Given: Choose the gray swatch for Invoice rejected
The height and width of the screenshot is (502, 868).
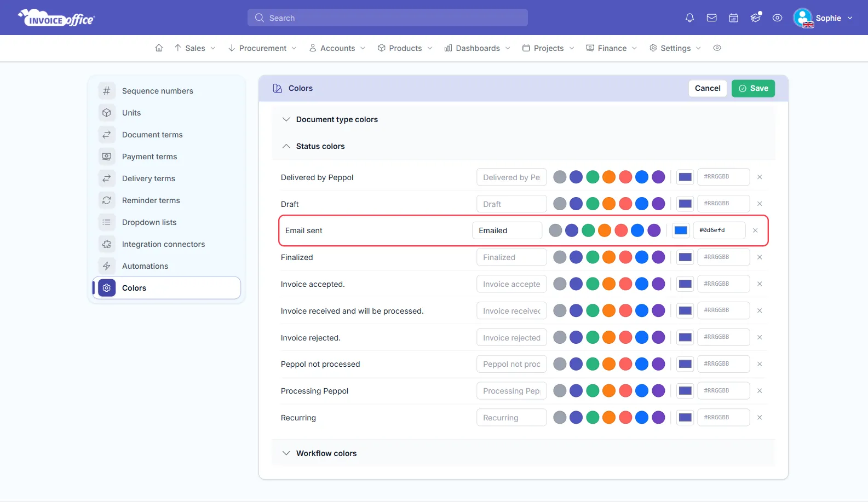Looking at the screenshot, I should 560,338.
